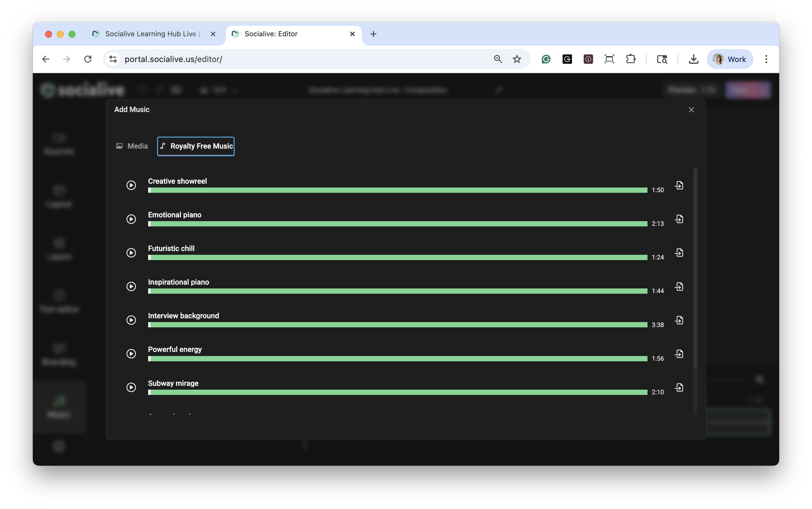Play the Creative showreel track
812x509 pixels.
pos(131,185)
